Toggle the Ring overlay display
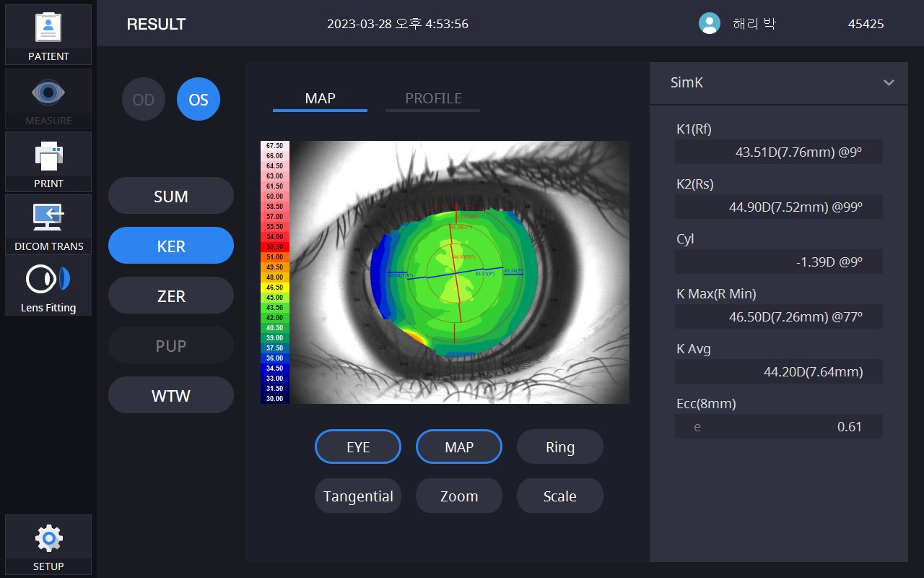This screenshot has width=924, height=578. click(560, 447)
